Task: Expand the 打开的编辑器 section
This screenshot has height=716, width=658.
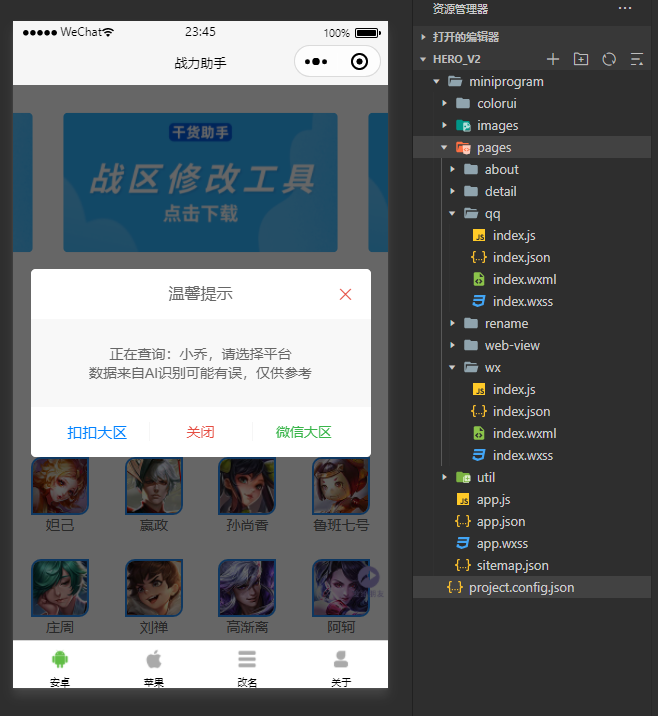Action: coord(532,37)
